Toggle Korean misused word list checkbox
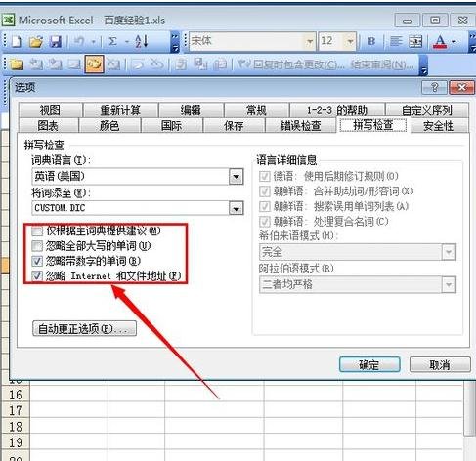The height and width of the screenshot is (461, 476). click(x=264, y=206)
